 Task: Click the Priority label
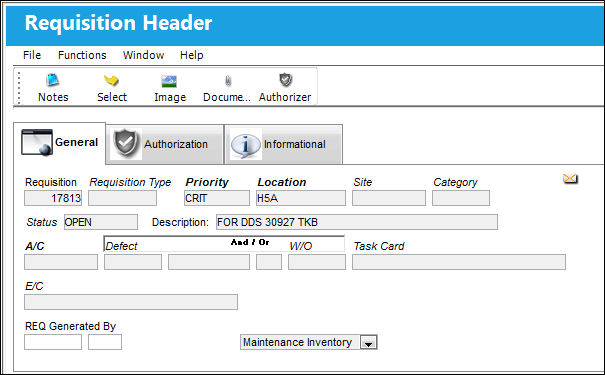207,182
